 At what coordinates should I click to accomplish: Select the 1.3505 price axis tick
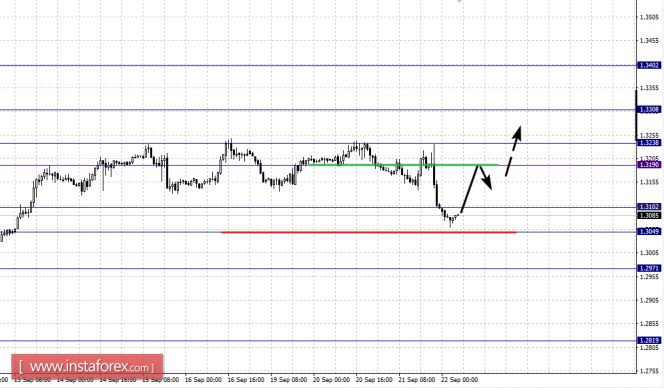point(649,17)
